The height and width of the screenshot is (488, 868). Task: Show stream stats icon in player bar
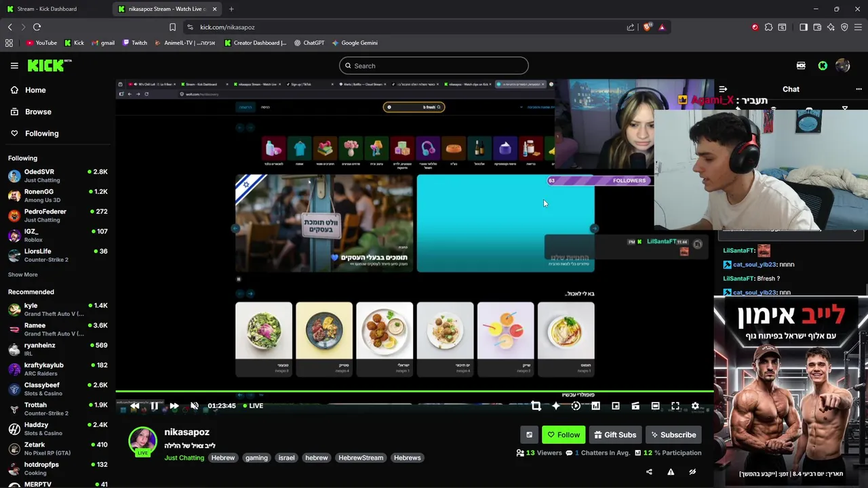click(x=595, y=406)
